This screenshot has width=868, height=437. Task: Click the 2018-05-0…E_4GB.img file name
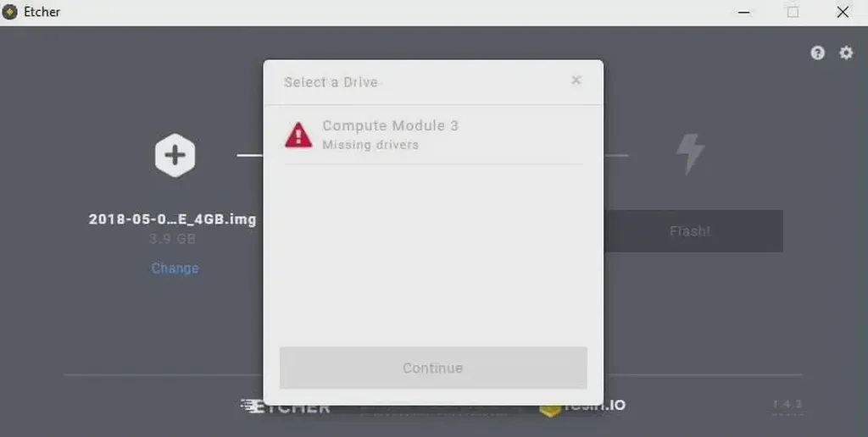(x=173, y=219)
